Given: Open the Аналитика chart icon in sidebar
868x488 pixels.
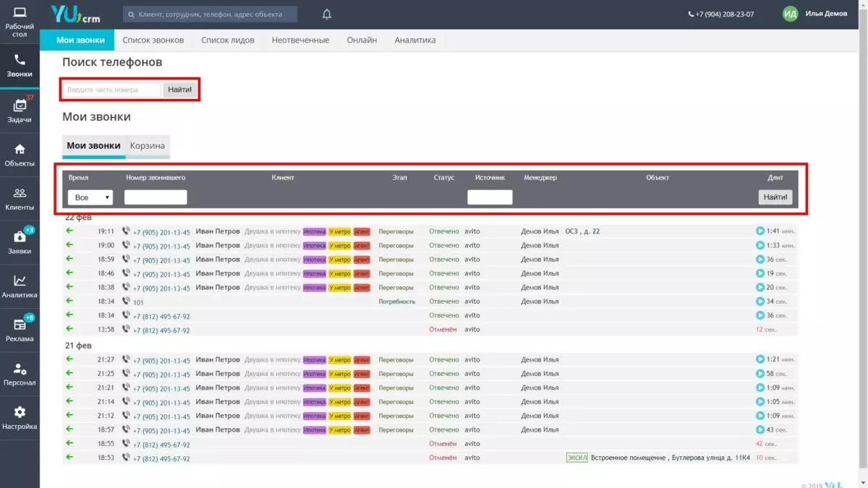Looking at the screenshot, I should point(20,281).
